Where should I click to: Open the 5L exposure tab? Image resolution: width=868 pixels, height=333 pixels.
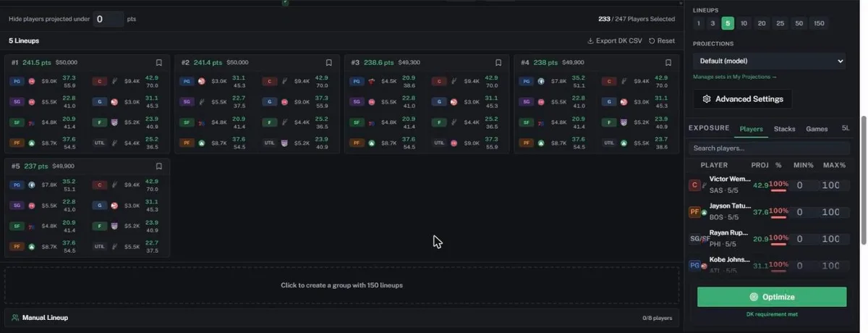tap(846, 129)
